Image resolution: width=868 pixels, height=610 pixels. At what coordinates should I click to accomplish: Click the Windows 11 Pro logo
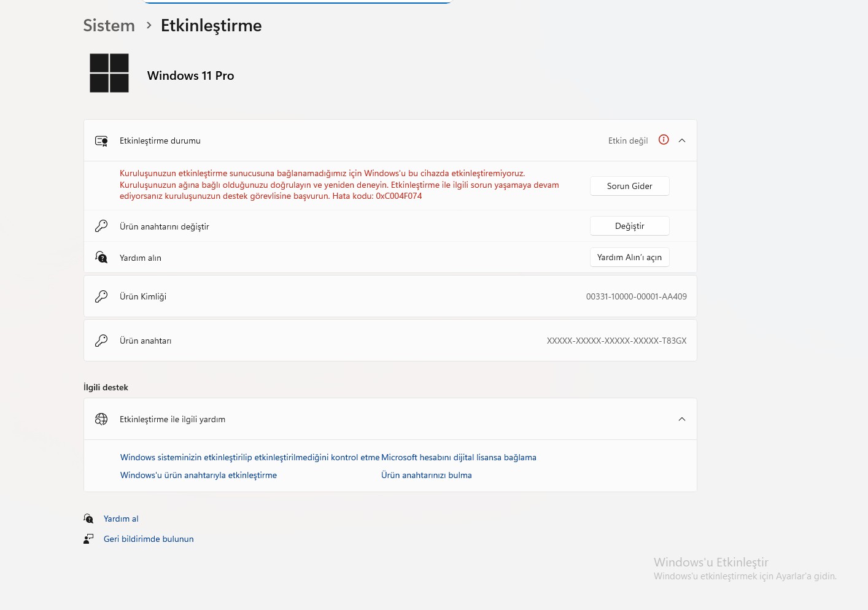point(109,73)
